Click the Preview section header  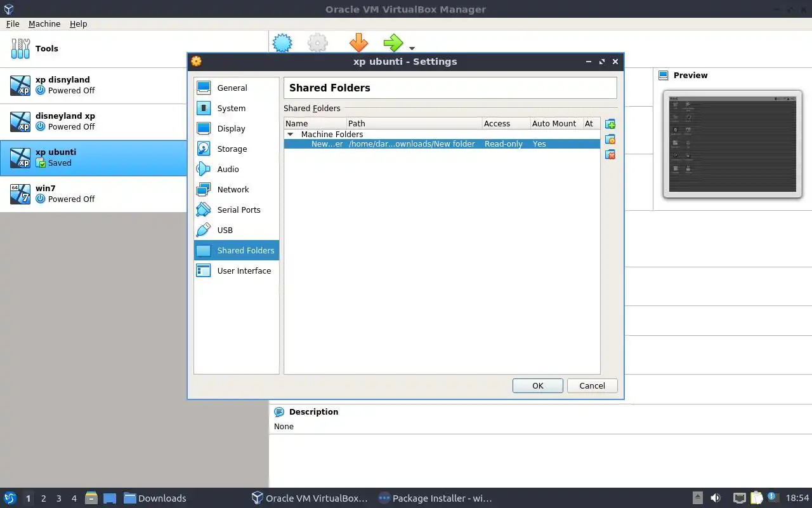point(690,75)
